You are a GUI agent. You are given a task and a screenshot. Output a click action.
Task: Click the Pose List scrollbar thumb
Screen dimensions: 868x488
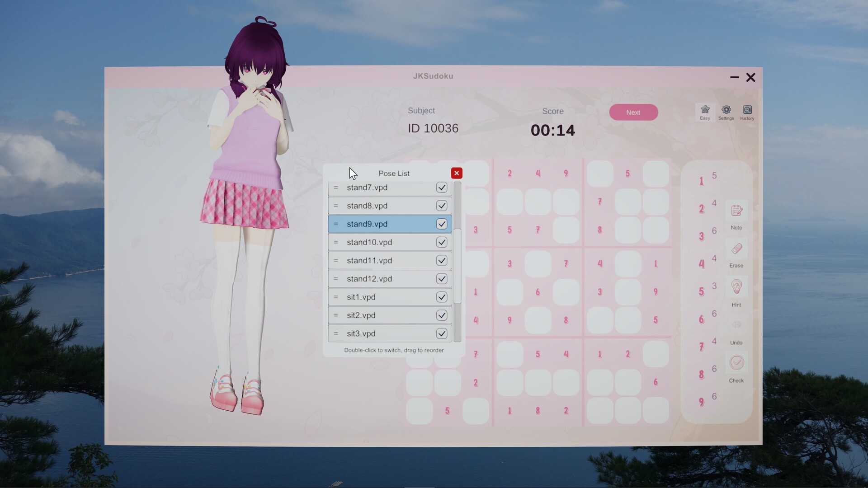pos(458,266)
